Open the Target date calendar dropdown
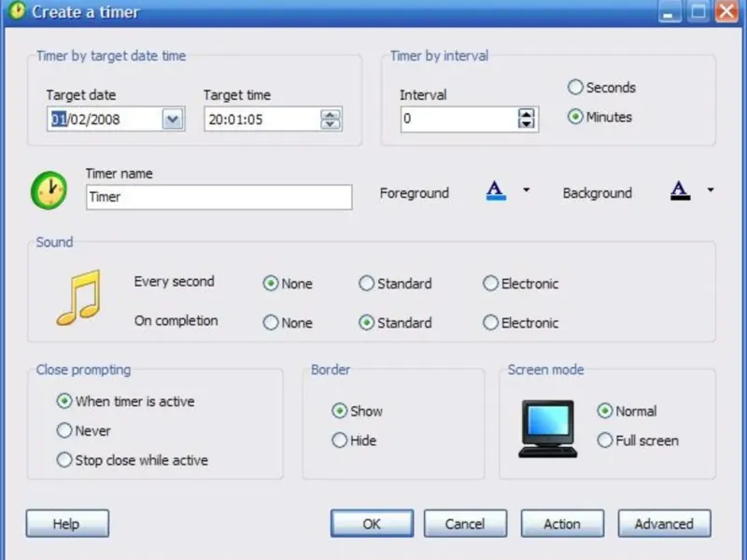 tap(173, 119)
